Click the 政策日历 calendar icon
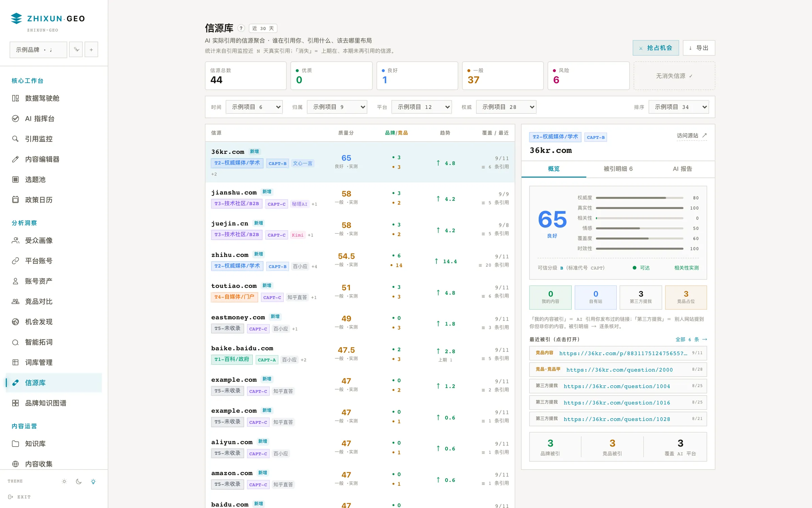This screenshot has height=508, width=812. pos(16,200)
